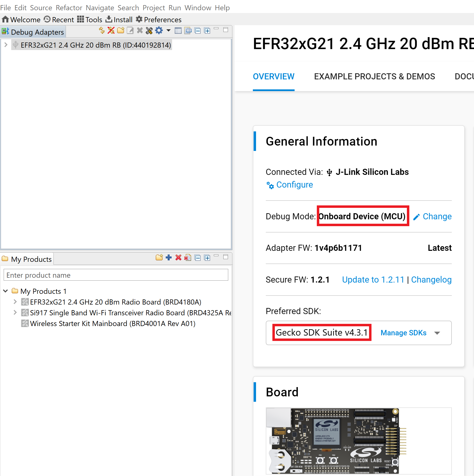Click the Update to 1.2.11 link
The width and height of the screenshot is (474, 476).
(373, 280)
